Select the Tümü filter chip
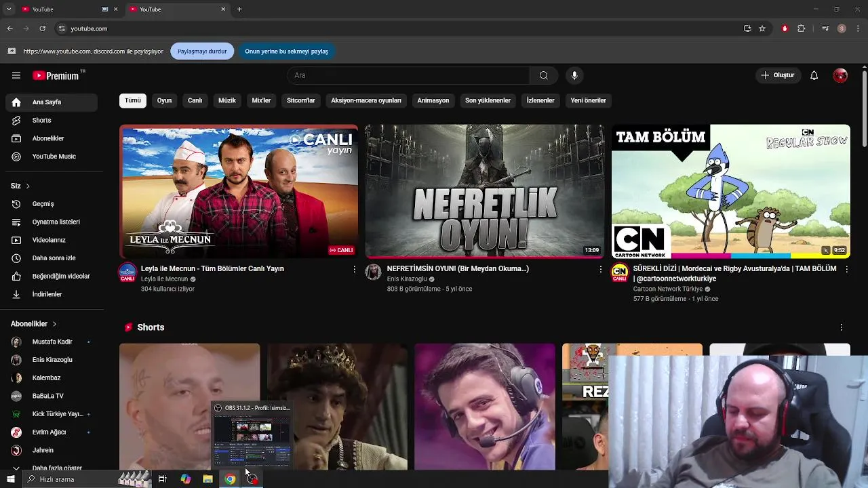This screenshot has height=488, width=868. (133, 100)
